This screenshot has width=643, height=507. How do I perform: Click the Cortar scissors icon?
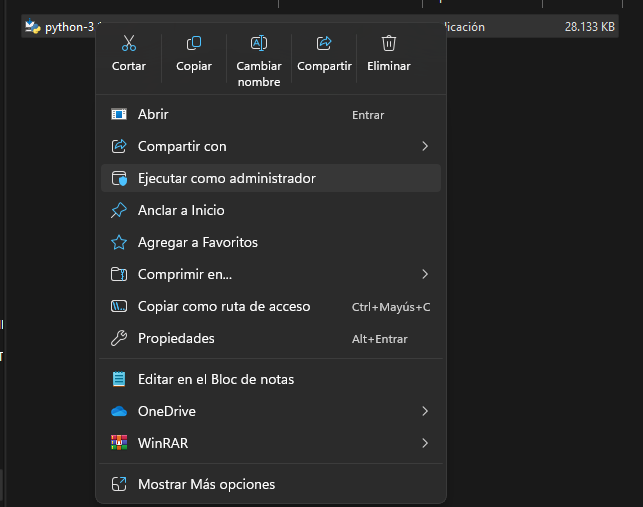click(x=129, y=44)
